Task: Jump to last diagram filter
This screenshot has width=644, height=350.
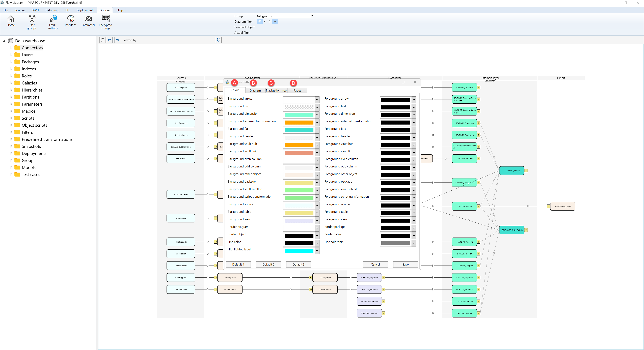Action: point(275,21)
